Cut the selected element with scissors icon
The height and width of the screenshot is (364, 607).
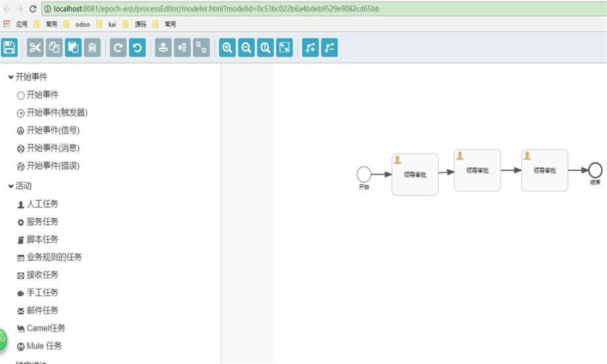point(35,48)
